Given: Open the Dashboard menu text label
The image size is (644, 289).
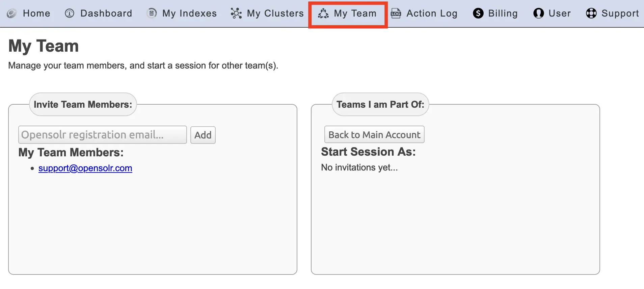Looking at the screenshot, I should [106, 14].
